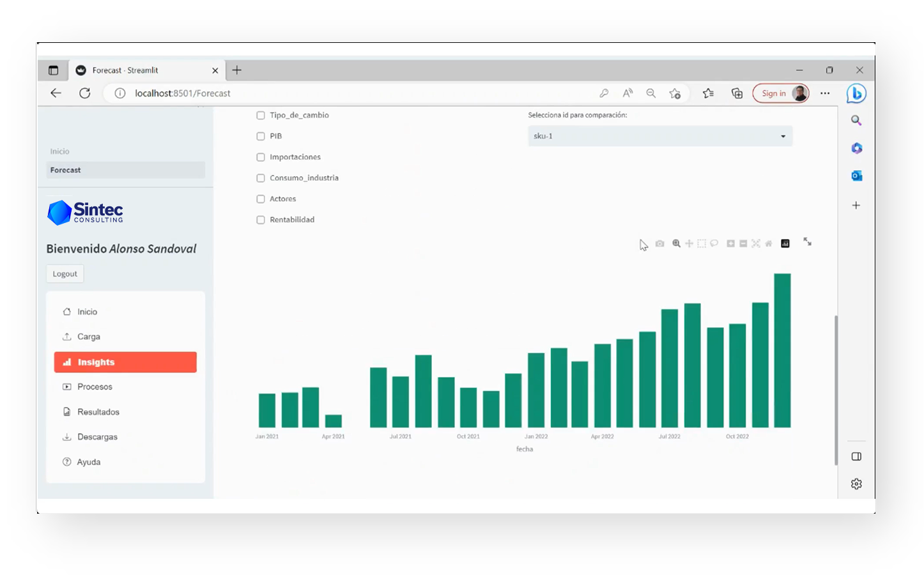Image resolution: width=924 pixels, height=575 pixels.
Task: Click the Plotly logo icon
Action: pyautogui.click(x=785, y=243)
